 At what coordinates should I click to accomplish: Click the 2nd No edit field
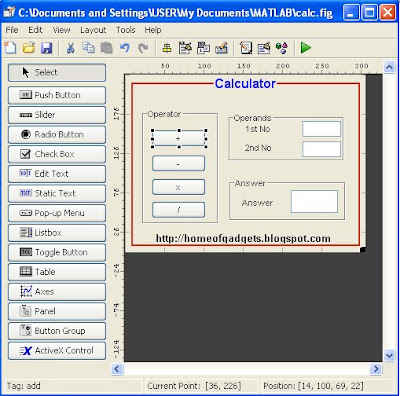point(322,149)
